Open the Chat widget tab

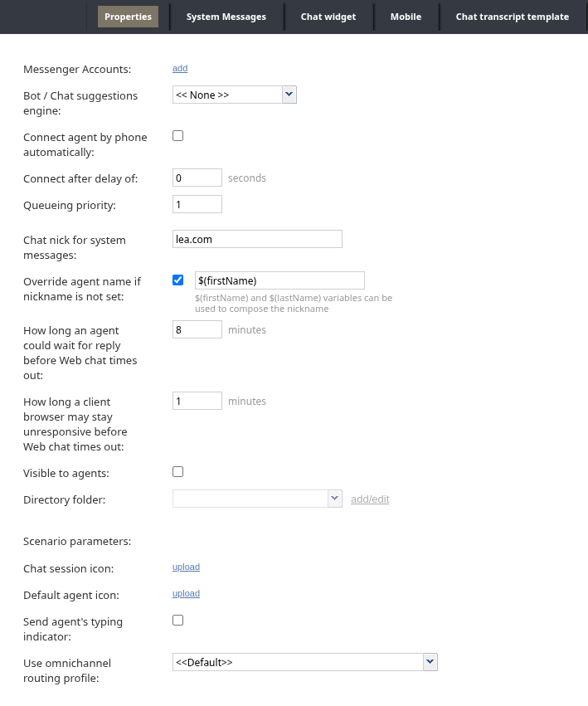pyautogui.click(x=328, y=17)
